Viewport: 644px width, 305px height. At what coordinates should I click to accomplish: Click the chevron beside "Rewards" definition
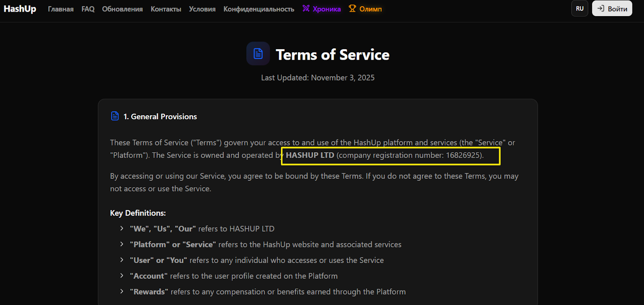122,291
